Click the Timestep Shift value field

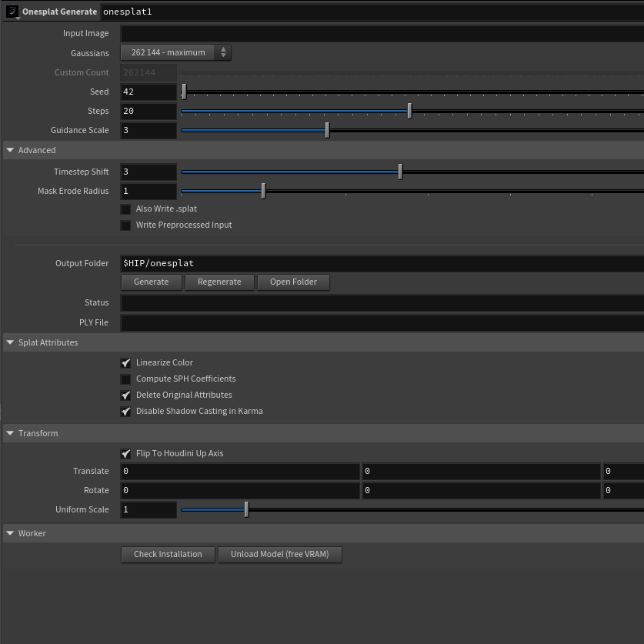click(x=148, y=172)
